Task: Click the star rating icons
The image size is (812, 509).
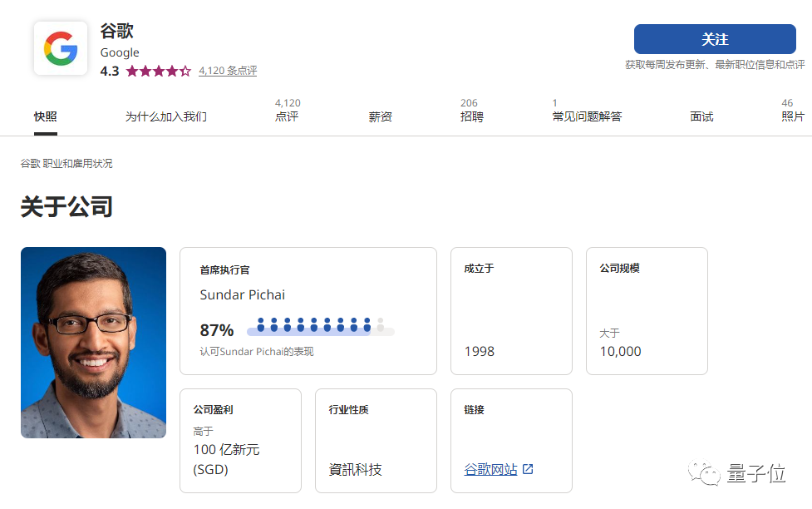Action: [159, 71]
